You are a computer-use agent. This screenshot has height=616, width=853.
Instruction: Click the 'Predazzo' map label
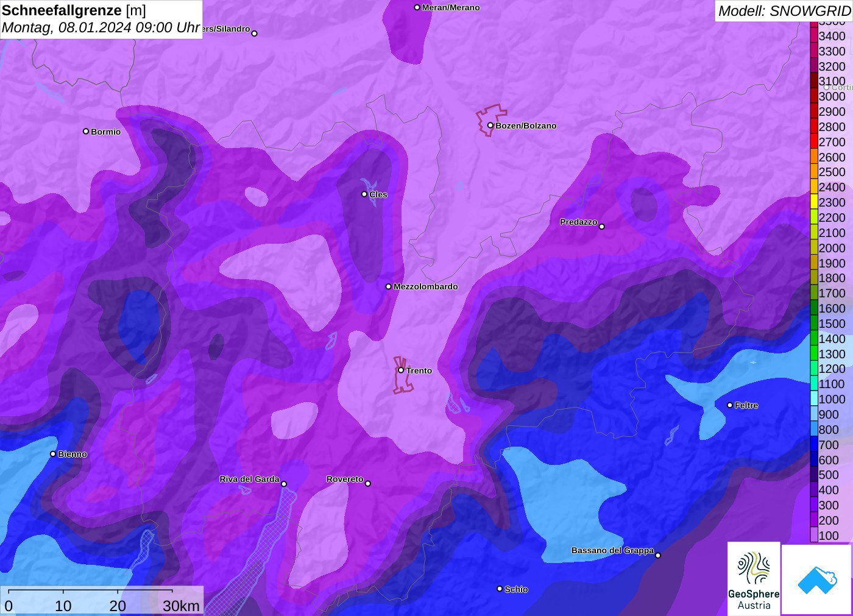579,222
